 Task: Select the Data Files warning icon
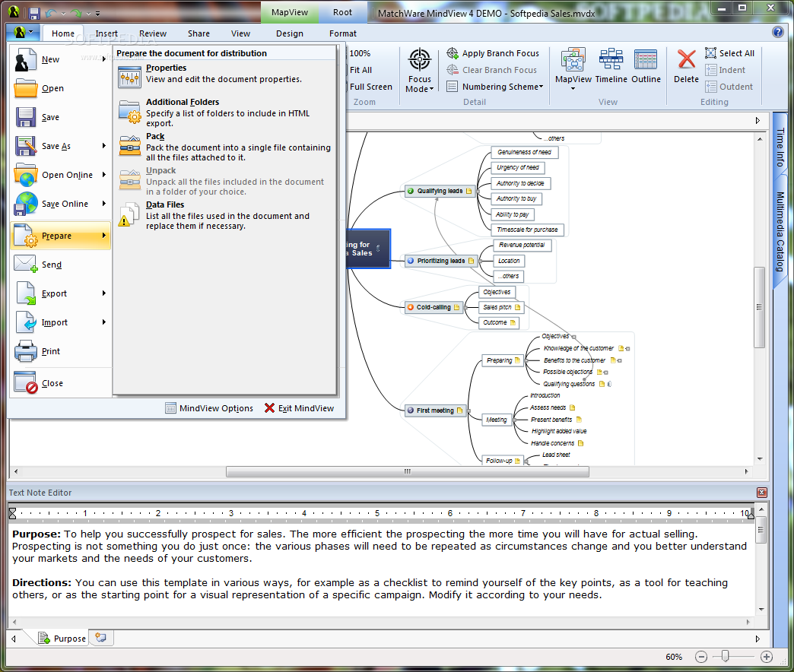[x=129, y=214]
